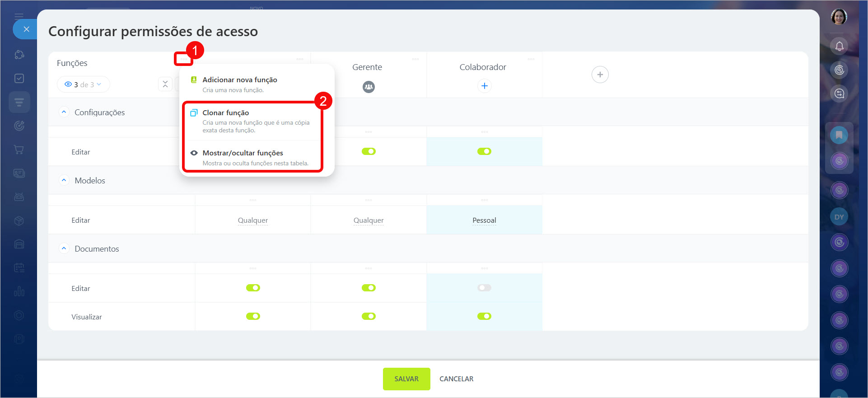The width and height of the screenshot is (868, 398).
Task: Collapse the Configurações section
Action: [64, 112]
